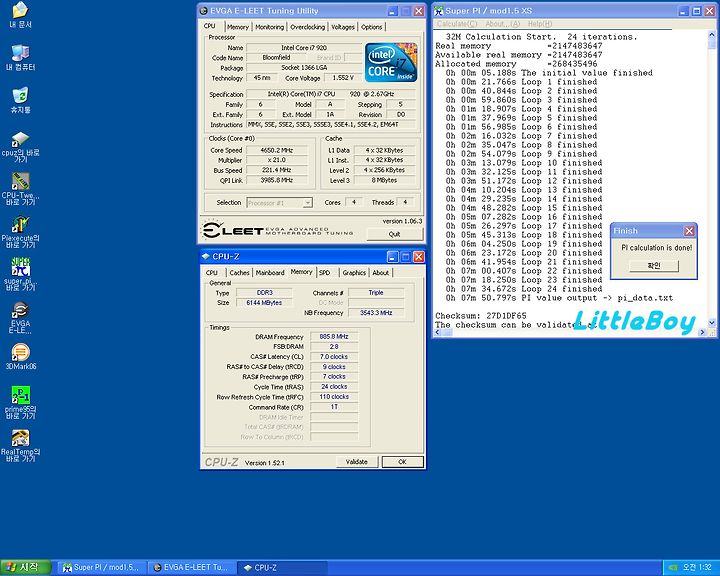720x576 pixels.
Task: Launch the cpuz shortcut on desktop
Action: 20,147
